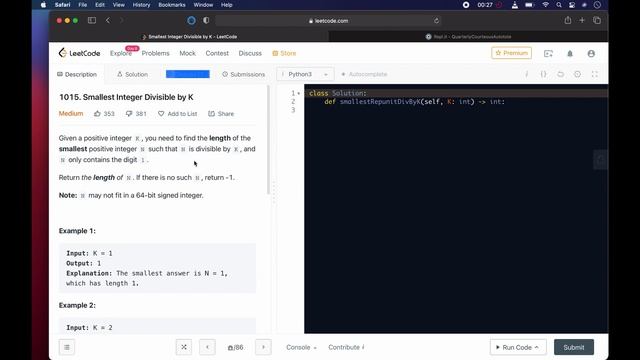This screenshot has width=640, height=360.
Task: Show the Safari tab overview
Action: (597, 20)
